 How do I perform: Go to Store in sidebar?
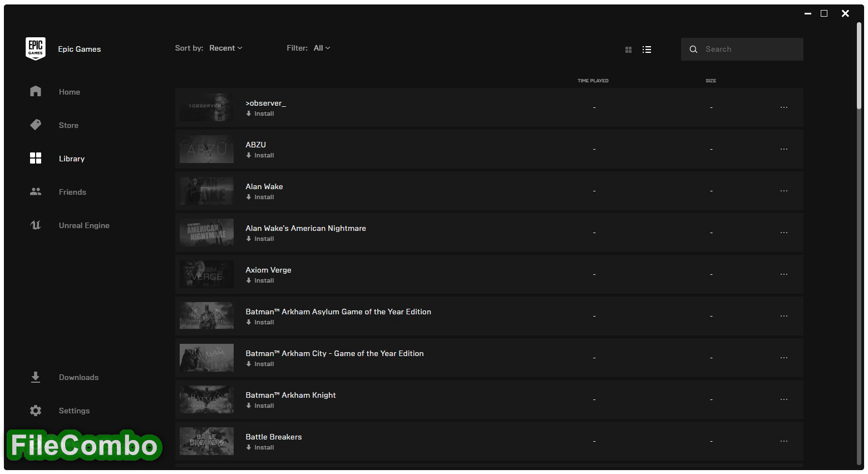pos(68,125)
